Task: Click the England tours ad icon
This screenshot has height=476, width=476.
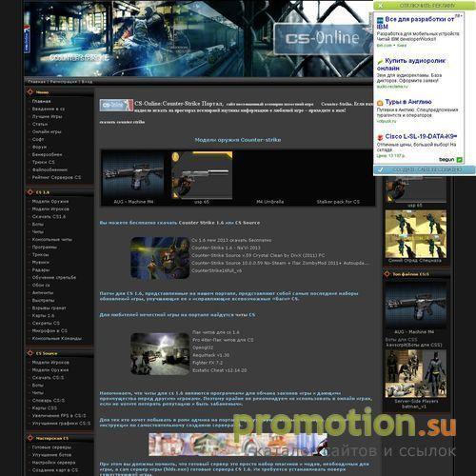Action: pos(380,103)
